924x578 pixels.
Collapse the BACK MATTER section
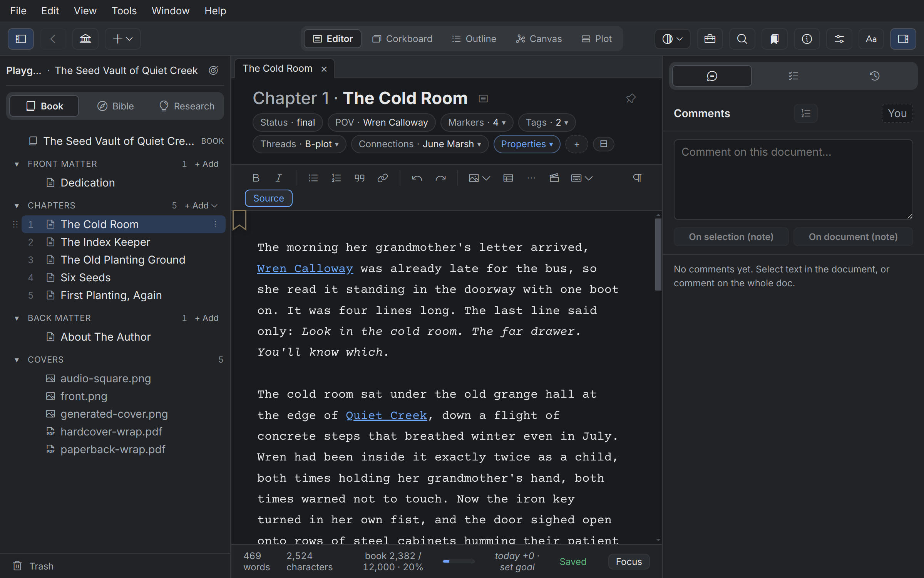click(x=17, y=318)
